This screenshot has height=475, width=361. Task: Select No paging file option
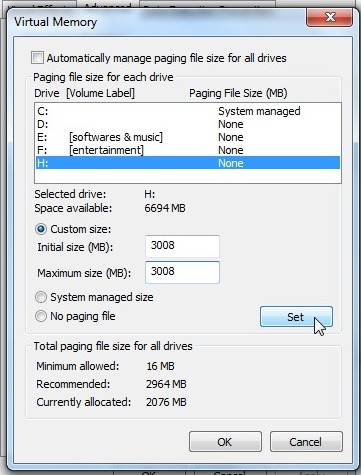point(41,316)
